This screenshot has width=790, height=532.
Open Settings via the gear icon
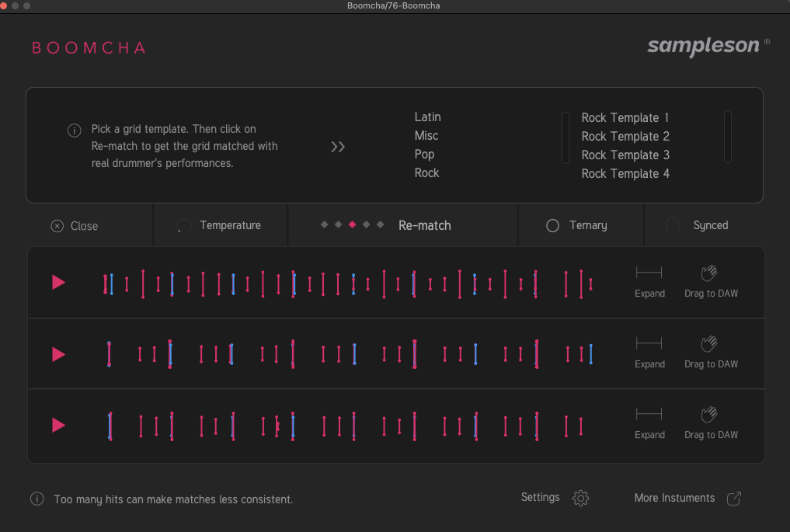580,499
